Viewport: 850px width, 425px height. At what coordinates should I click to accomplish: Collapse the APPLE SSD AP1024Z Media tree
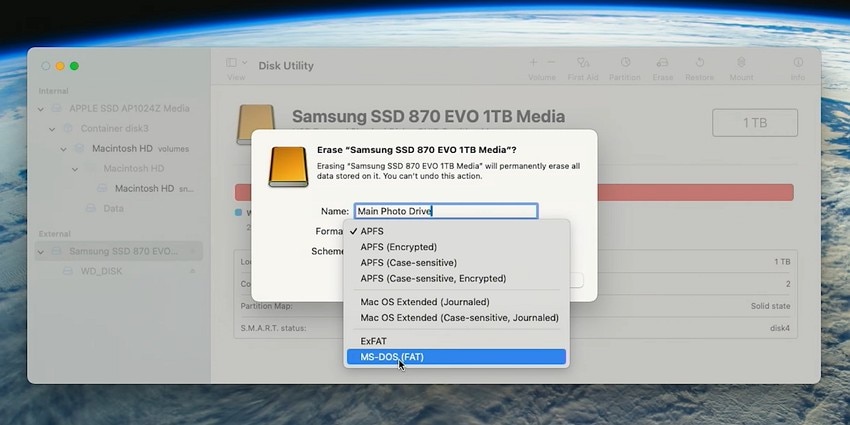[41, 109]
